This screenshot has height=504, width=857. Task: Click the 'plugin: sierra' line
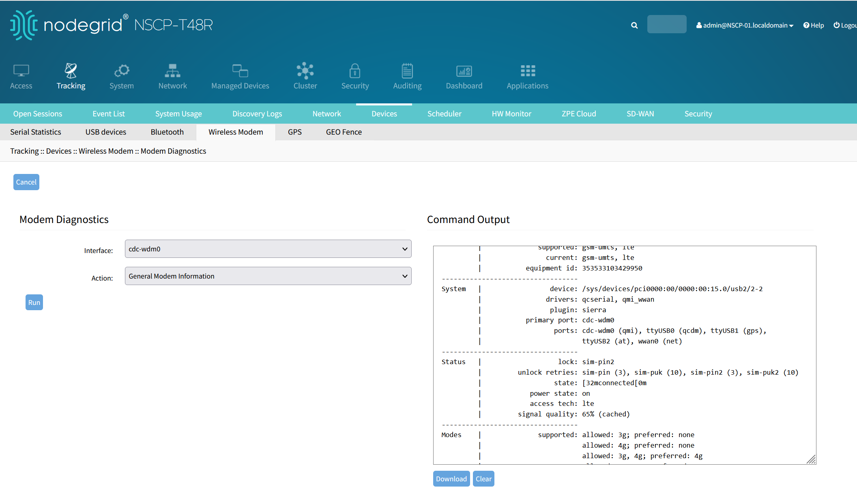click(x=578, y=310)
